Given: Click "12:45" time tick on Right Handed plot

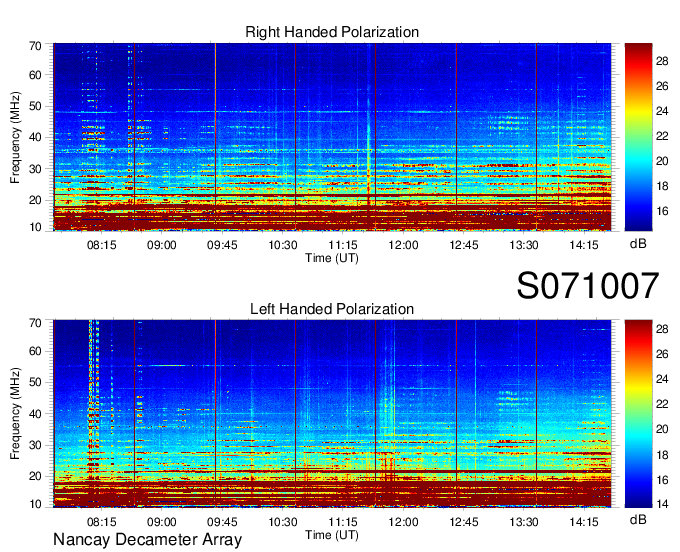Looking at the screenshot, I should [464, 245].
